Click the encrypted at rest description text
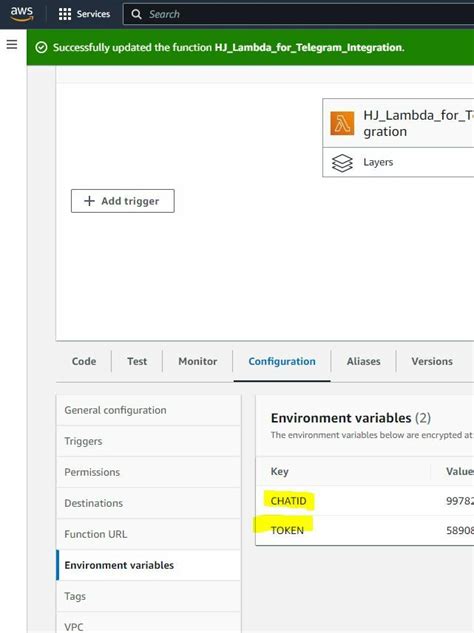The height and width of the screenshot is (633, 474). [372, 435]
